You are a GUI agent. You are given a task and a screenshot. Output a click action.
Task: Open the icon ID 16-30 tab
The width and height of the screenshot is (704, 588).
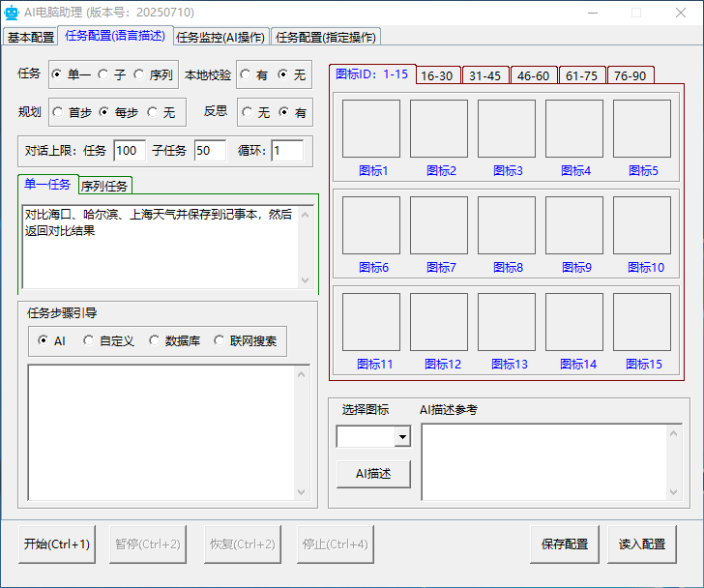pos(436,76)
